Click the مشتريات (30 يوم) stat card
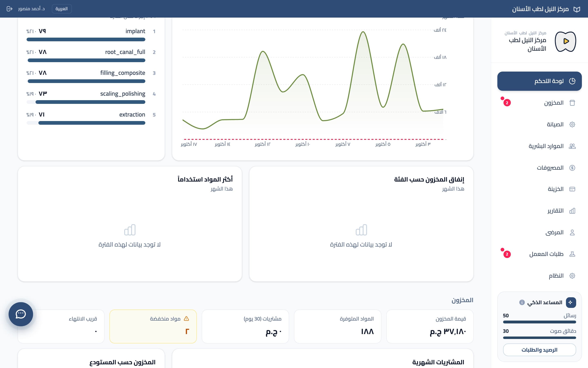The height and width of the screenshot is (368, 588). tap(245, 326)
